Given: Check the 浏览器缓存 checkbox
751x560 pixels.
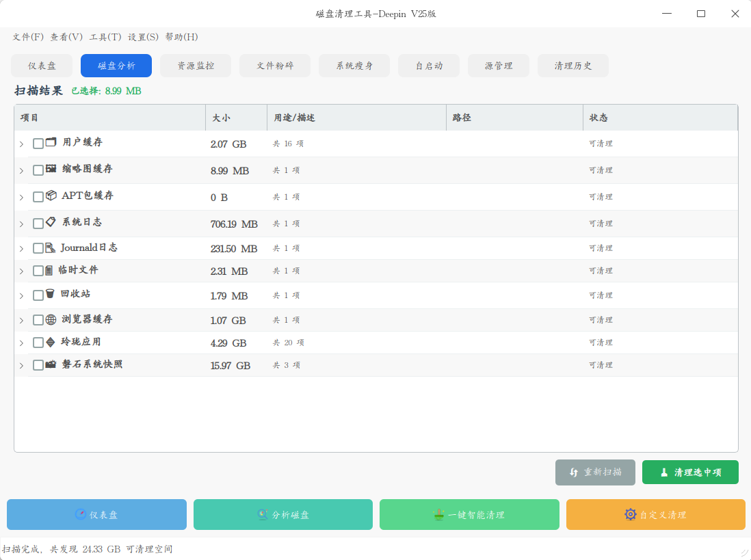Looking at the screenshot, I should coord(38,320).
